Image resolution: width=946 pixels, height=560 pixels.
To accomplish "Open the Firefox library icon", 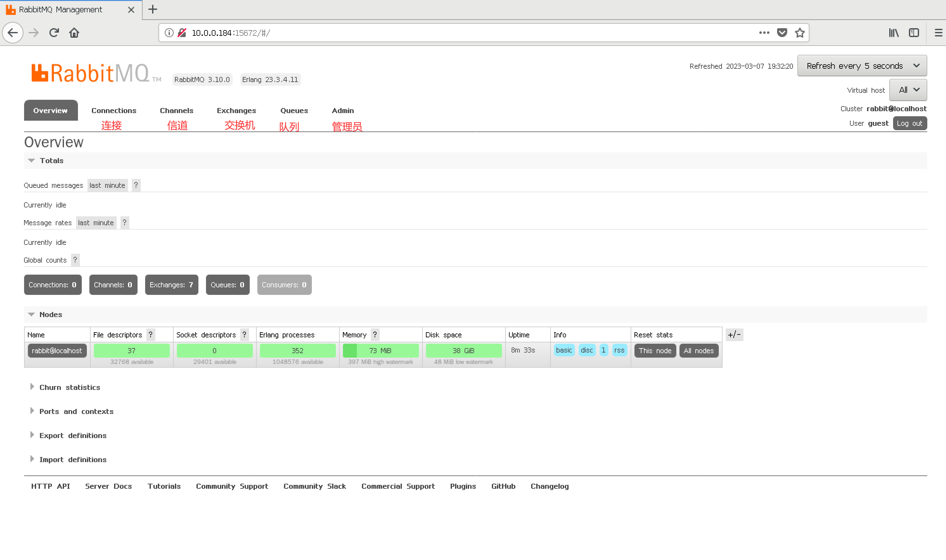I will tap(893, 33).
